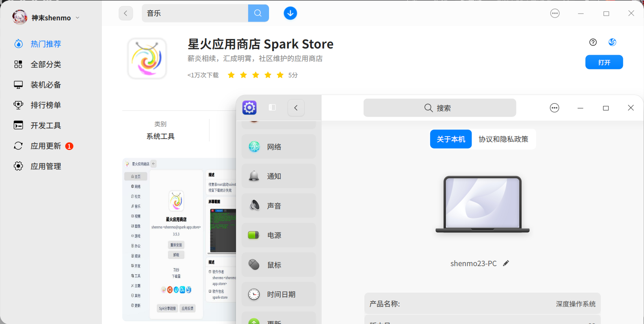Open 声音 settings in control center

pos(279,206)
